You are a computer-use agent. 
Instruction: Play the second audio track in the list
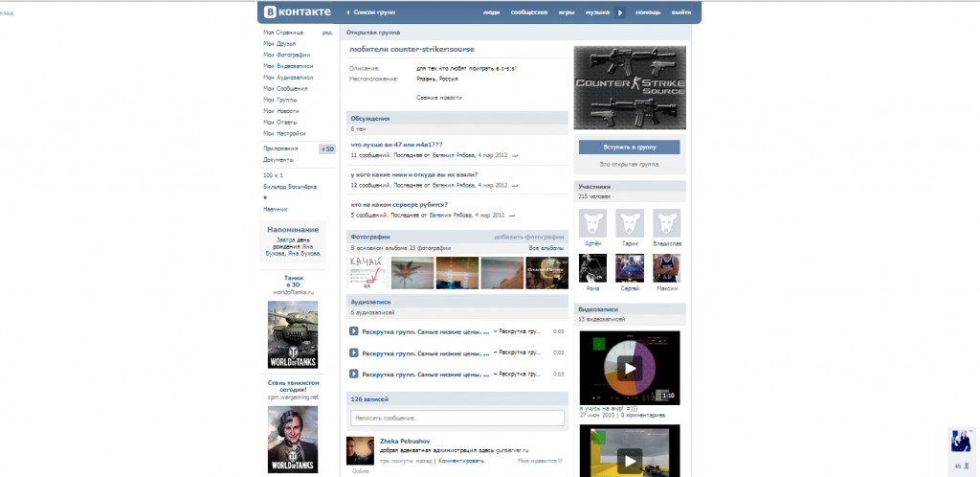point(354,352)
